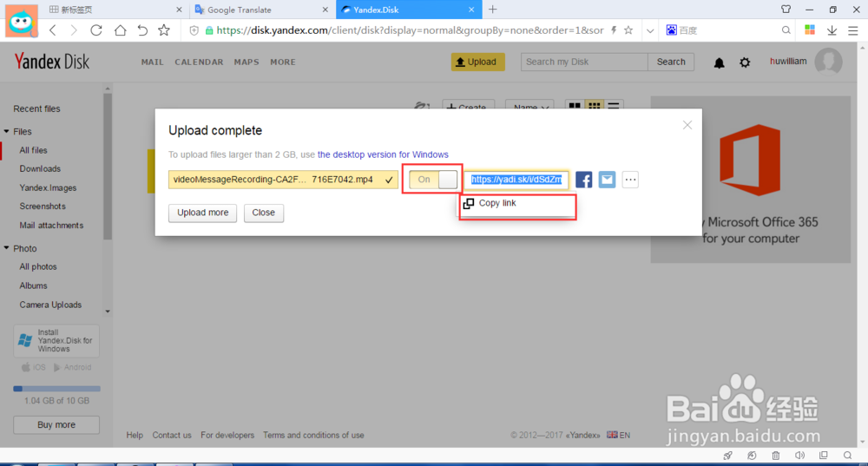Switch to large tiles view

point(575,106)
